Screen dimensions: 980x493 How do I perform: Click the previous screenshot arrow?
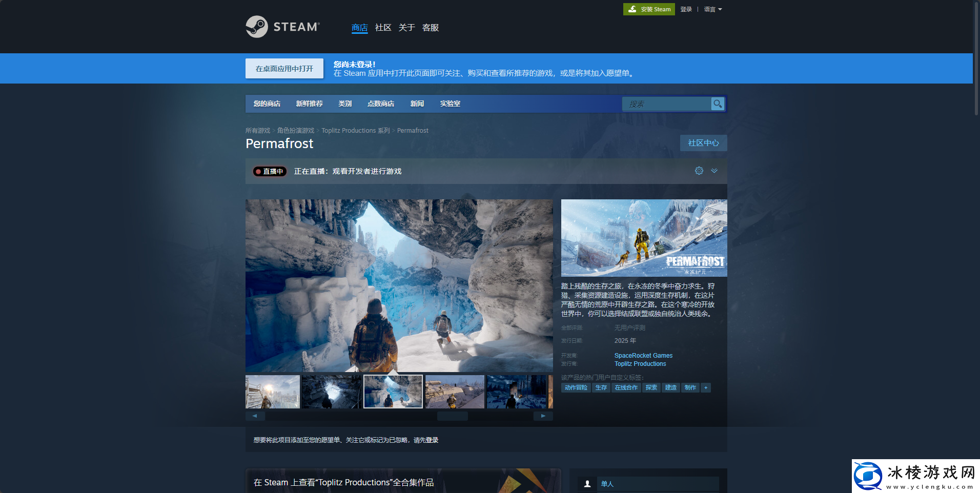(x=255, y=416)
